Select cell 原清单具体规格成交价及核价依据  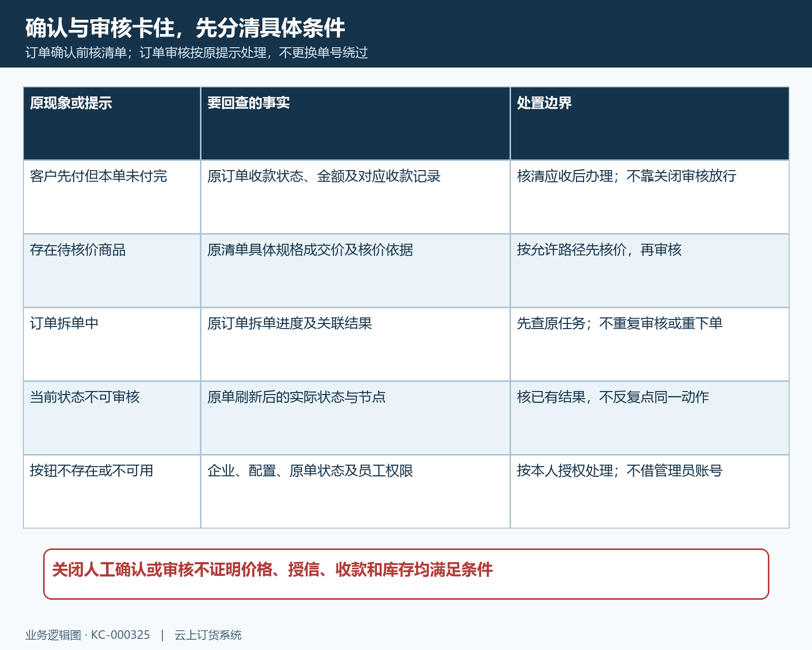coord(355,271)
